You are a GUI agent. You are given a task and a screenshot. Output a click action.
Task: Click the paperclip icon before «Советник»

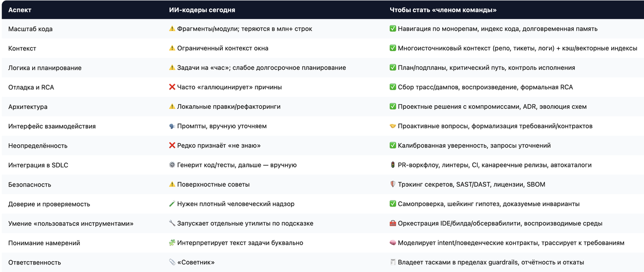(x=172, y=262)
